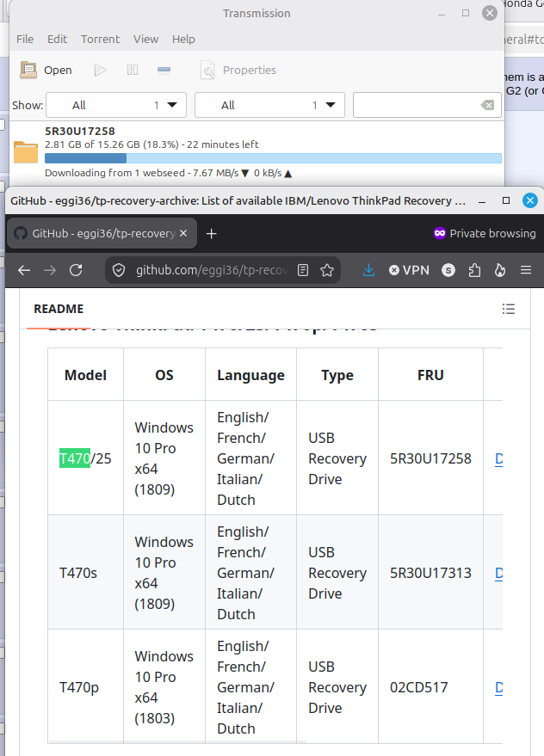Image resolution: width=544 pixels, height=756 pixels.
Task: Click the round S extension icon
Action: pyautogui.click(x=448, y=270)
